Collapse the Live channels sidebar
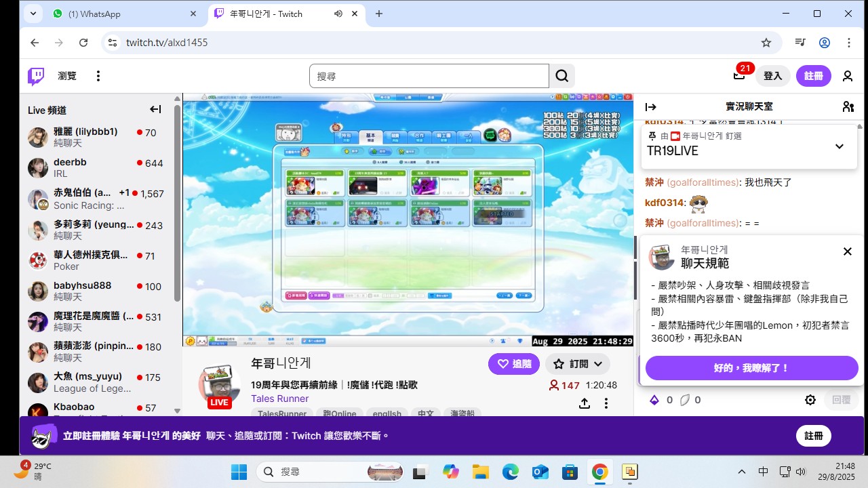 155,110
